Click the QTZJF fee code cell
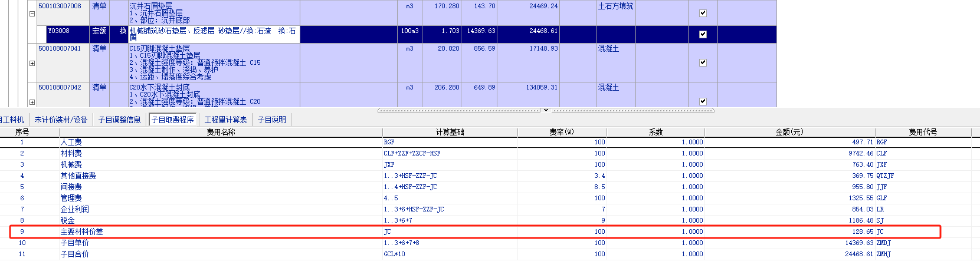This screenshot has width=980, height=268. coord(923,176)
